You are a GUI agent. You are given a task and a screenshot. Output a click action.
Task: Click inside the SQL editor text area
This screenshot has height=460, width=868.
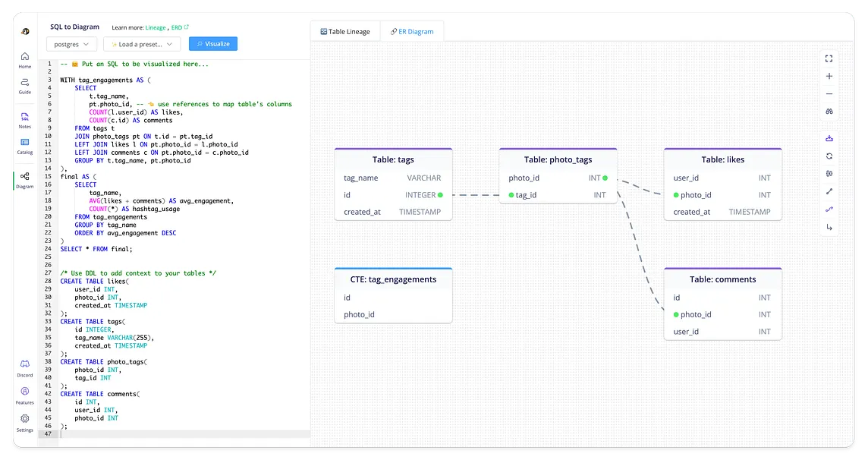[x=175, y=228]
